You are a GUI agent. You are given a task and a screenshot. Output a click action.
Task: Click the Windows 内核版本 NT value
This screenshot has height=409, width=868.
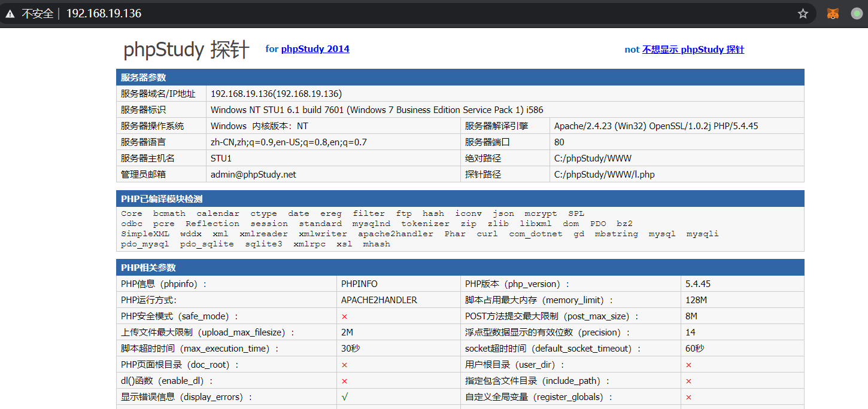coord(259,126)
